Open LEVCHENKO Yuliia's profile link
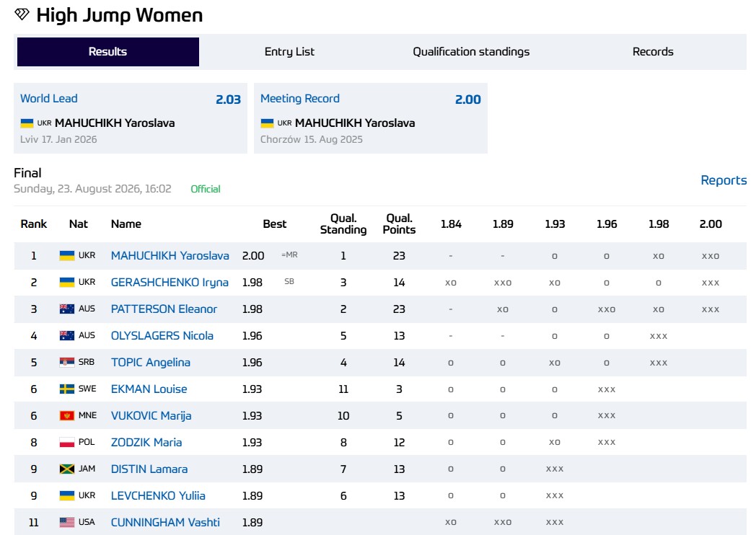The height and width of the screenshot is (535, 756). [x=158, y=495]
